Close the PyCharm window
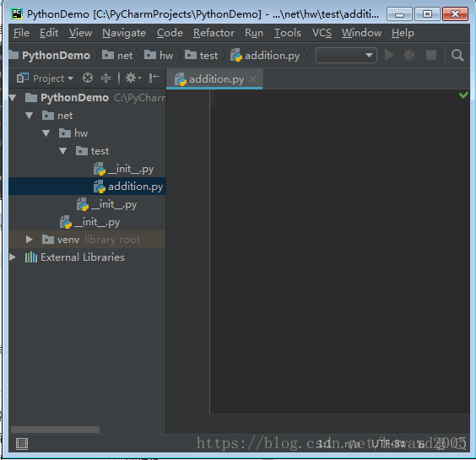Viewport: 476px width, 460px height. point(455,14)
